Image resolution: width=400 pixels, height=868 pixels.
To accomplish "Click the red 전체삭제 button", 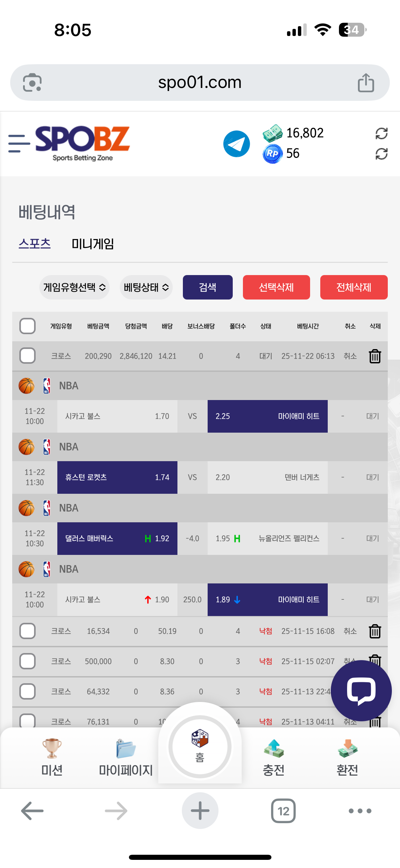I will pos(354,287).
